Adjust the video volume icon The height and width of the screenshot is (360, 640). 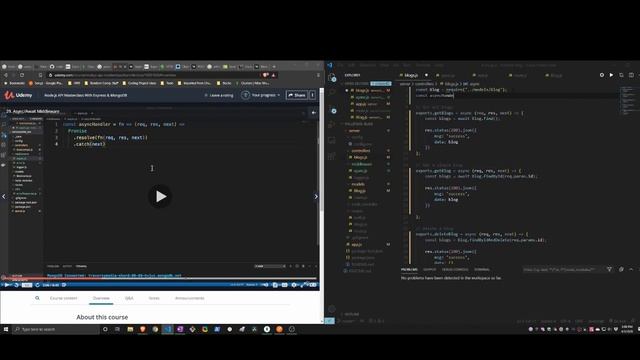tap(266, 285)
